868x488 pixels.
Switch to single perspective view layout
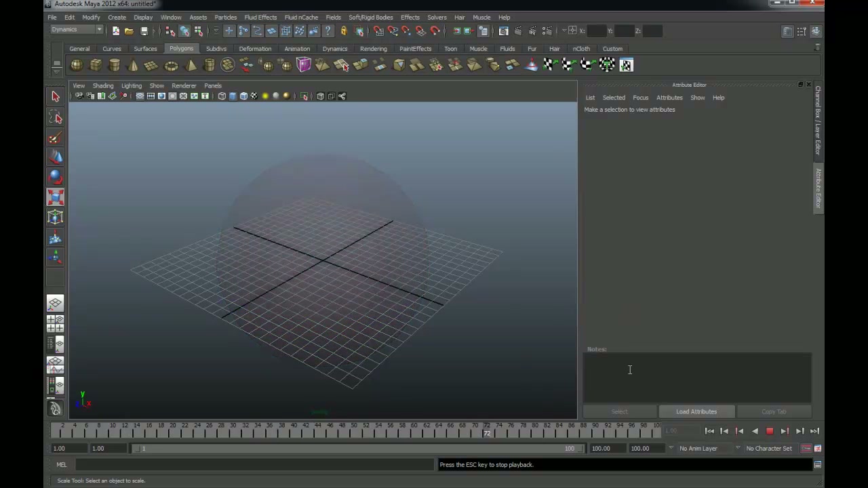click(56, 303)
